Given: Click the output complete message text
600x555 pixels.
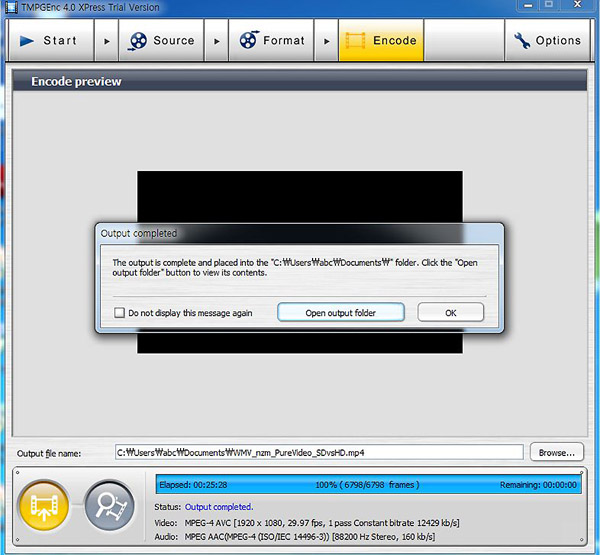Looking at the screenshot, I should click(x=295, y=268).
